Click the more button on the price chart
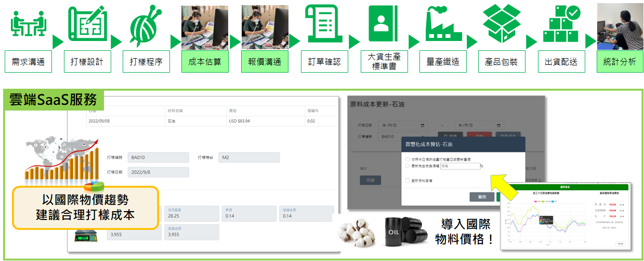This screenshot has width=644, height=261. tap(620, 243)
